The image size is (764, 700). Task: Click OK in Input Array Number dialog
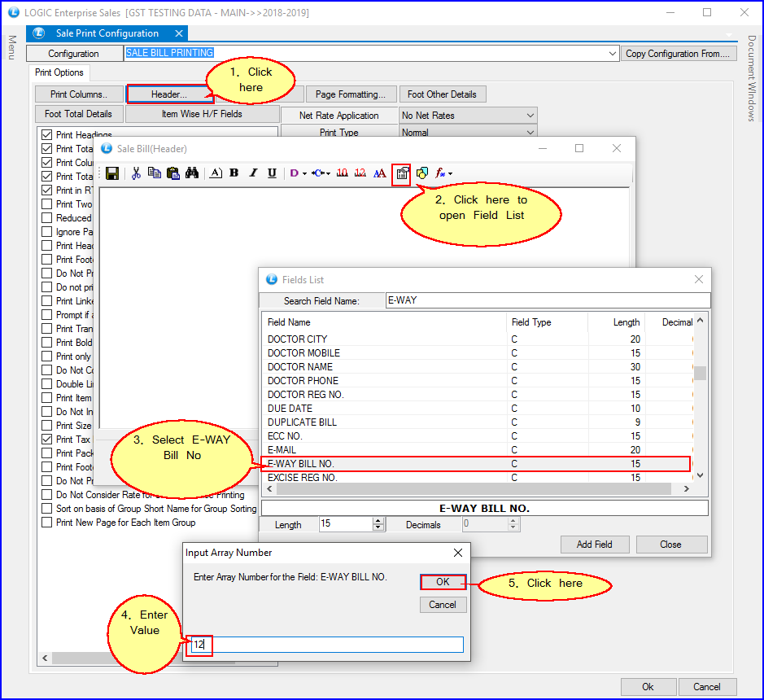point(443,582)
